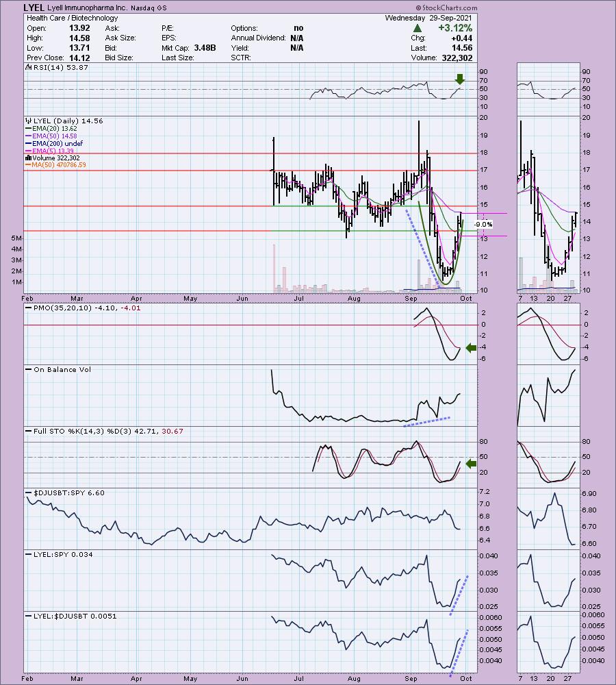The image size is (616, 685).
Task: Click the Volume 322,302 value in header
Action: [457, 58]
